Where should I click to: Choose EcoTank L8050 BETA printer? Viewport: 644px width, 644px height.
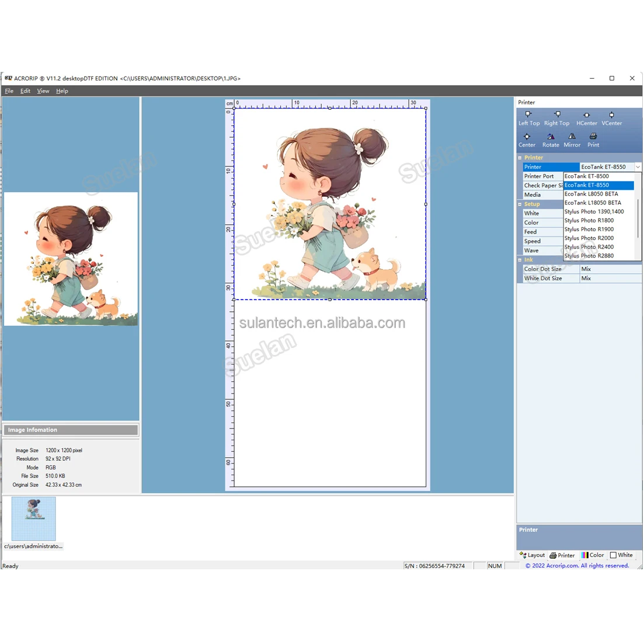click(598, 194)
